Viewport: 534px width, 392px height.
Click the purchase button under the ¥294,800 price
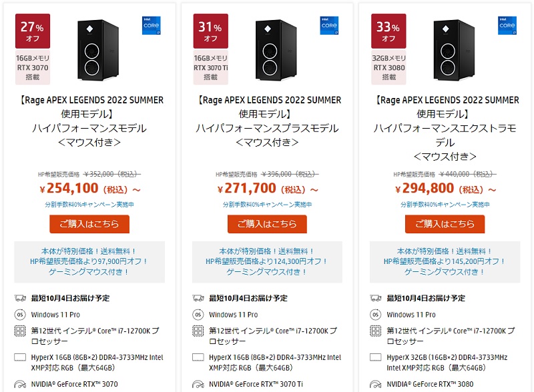(x=445, y=224)
